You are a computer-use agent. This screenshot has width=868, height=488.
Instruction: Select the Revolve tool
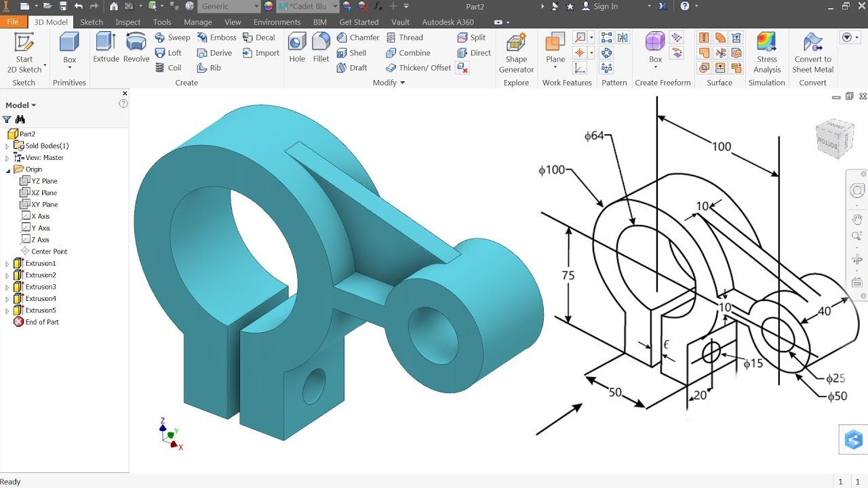pos(136,47)
